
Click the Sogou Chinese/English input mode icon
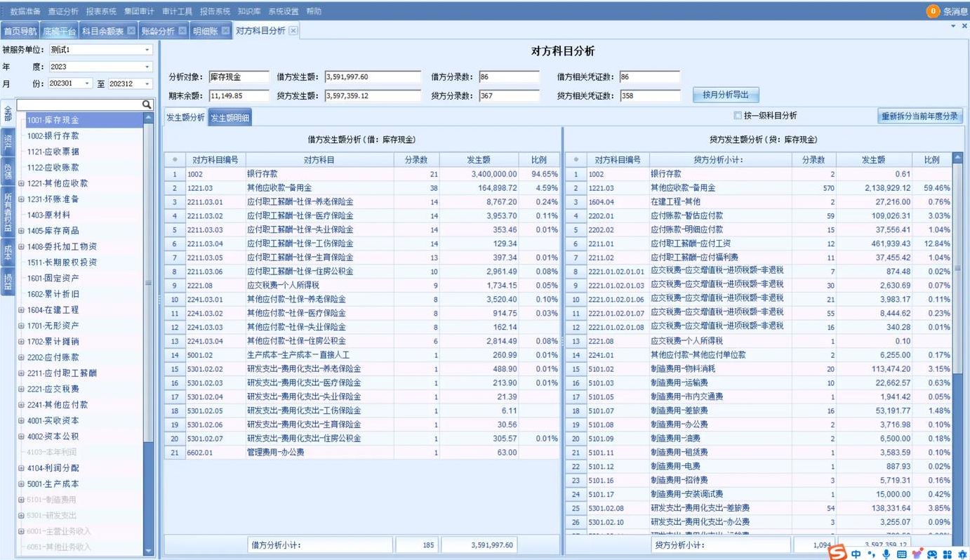(x=856, y=554)
